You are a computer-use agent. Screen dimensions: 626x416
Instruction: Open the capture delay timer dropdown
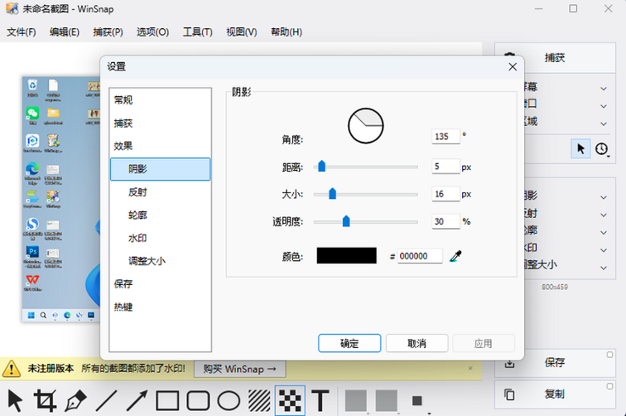604,148
